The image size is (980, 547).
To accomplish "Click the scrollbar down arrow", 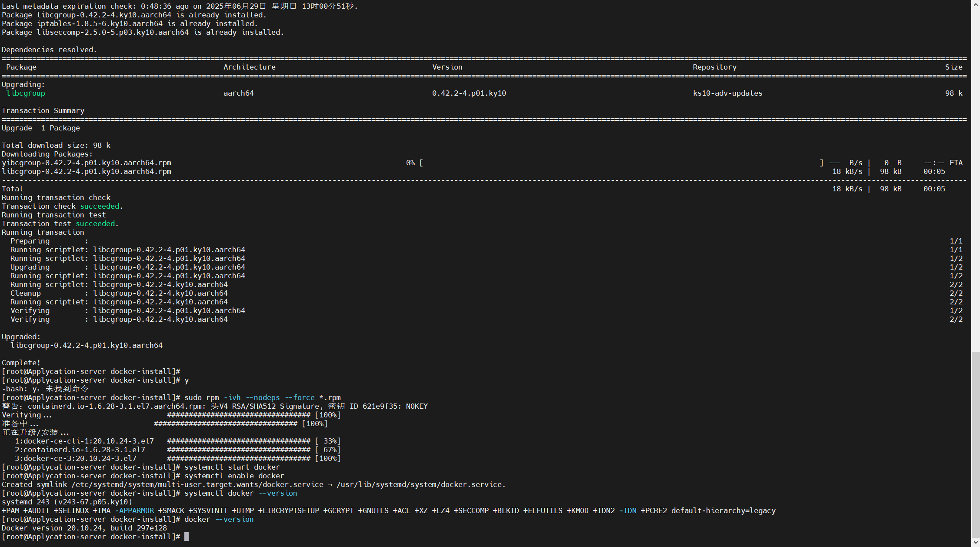I will 976,543.
